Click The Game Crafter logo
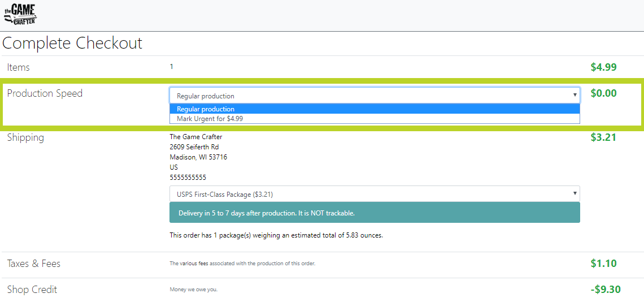The image size is (644, 302). (20, 15)
